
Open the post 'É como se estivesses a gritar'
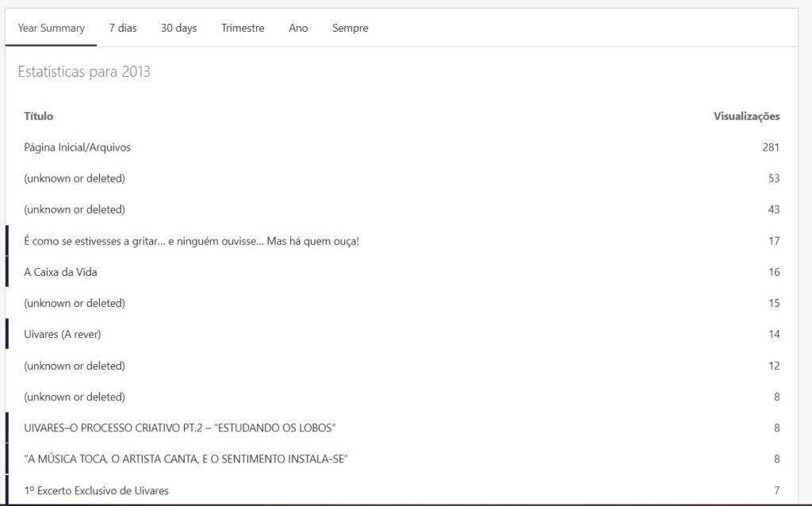(191, 241)
